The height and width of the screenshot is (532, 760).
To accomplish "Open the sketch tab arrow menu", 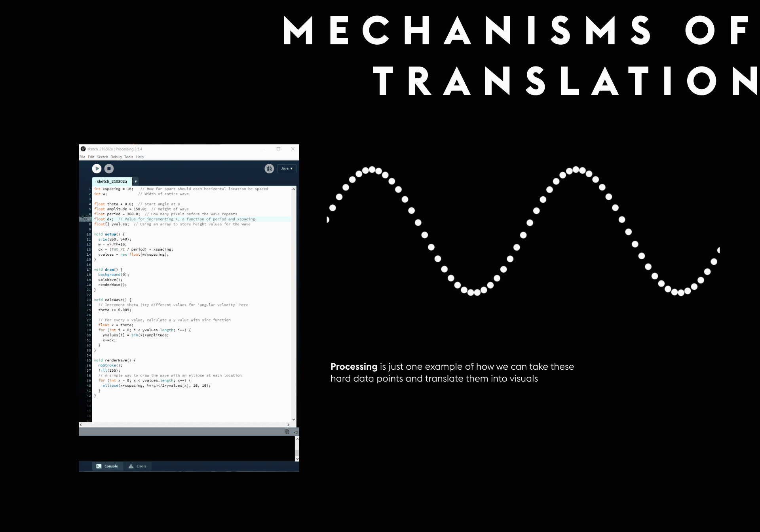I will (135, 182).
